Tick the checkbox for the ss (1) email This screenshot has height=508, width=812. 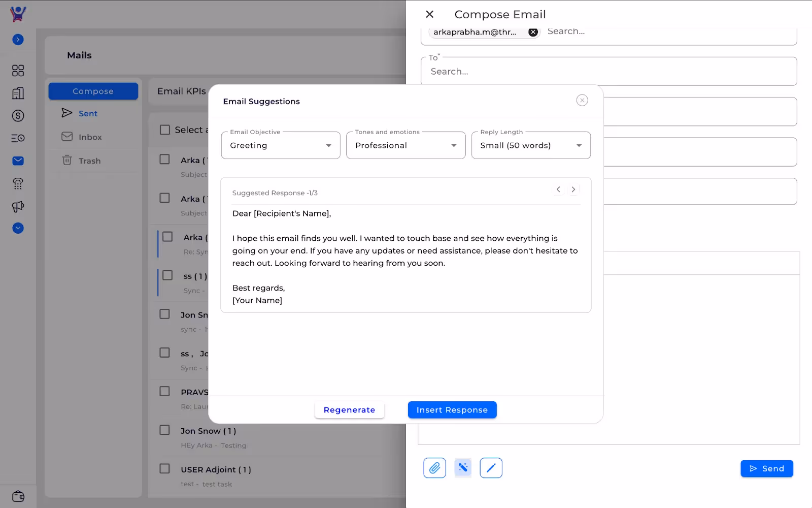pos(167,276)
